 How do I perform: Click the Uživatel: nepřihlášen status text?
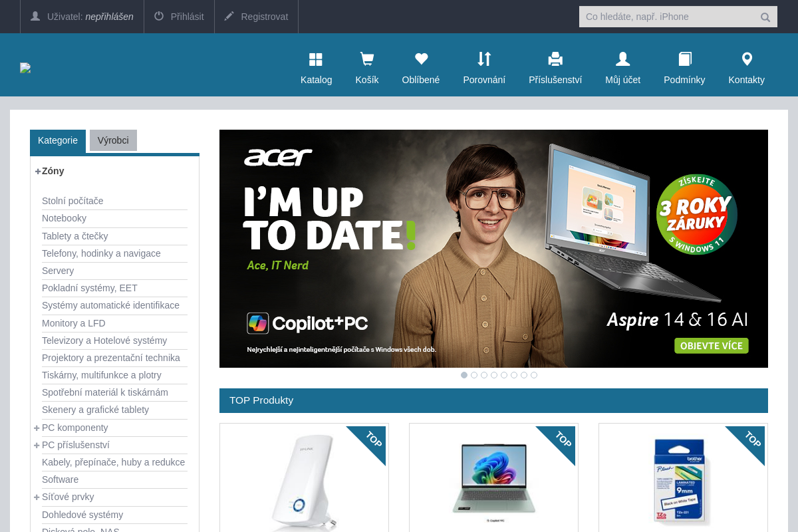click(90, 17)
